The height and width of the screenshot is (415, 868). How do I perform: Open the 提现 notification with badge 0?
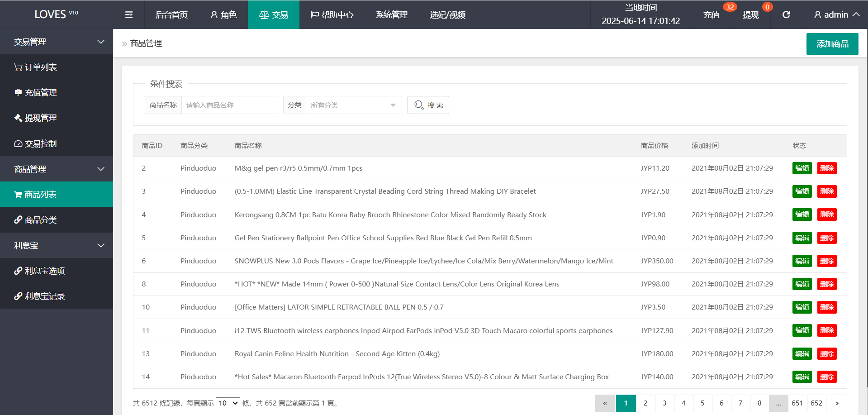[x=751, y=15]
